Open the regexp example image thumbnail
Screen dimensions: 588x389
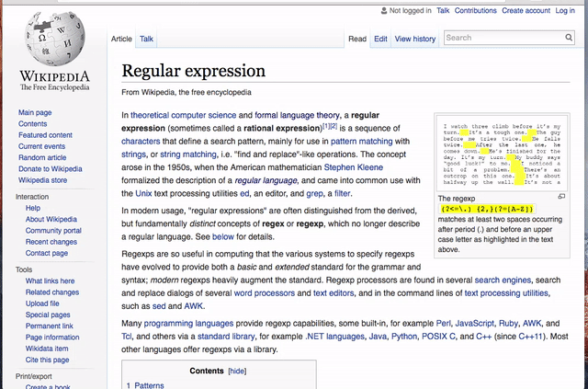point(502,154)
